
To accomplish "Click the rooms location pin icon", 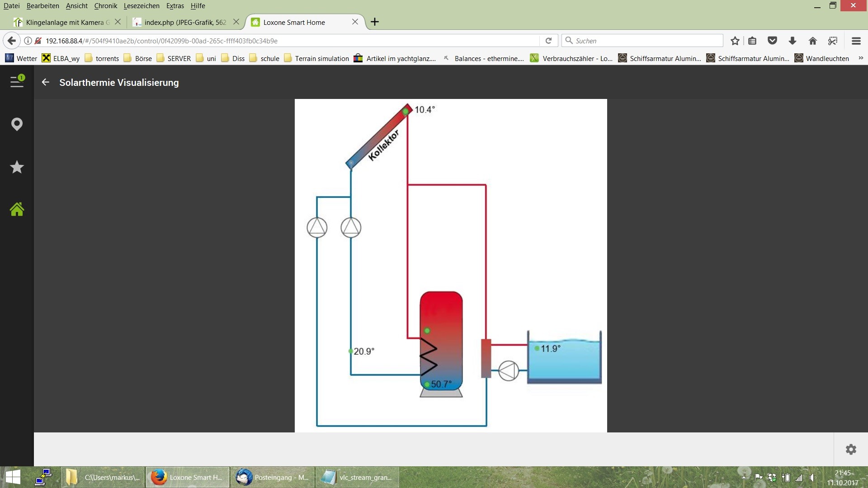I will coord(17,124).
